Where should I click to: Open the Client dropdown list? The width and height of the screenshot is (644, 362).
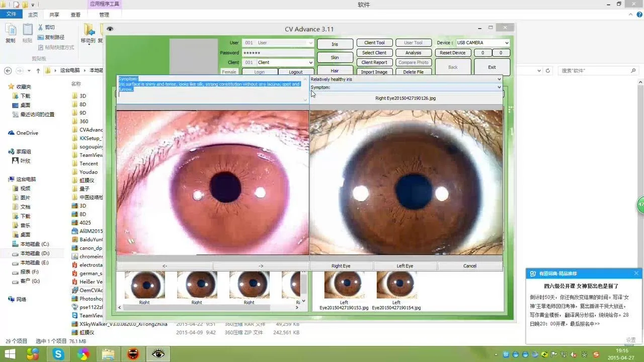pos(311,62)
